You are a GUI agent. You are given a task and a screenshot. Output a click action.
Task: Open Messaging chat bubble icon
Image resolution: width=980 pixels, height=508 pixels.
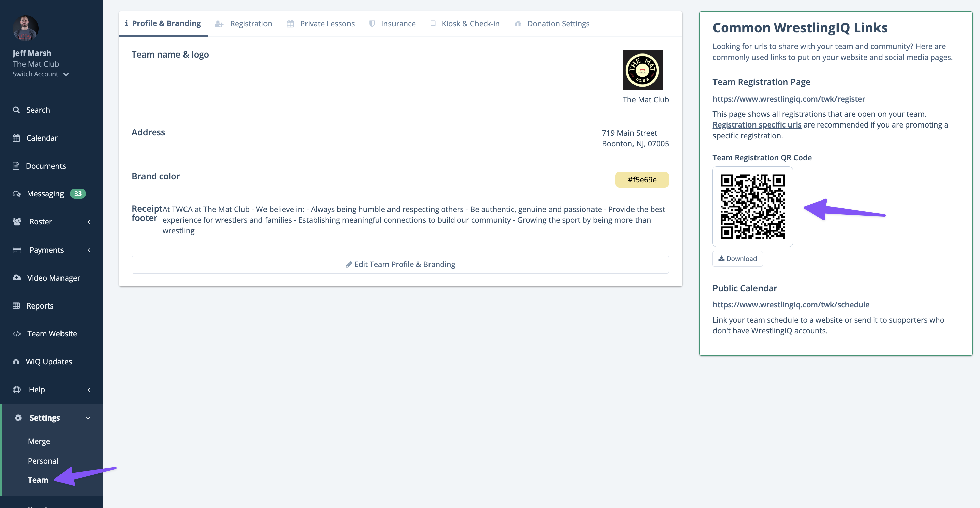(x=17, y=194)
